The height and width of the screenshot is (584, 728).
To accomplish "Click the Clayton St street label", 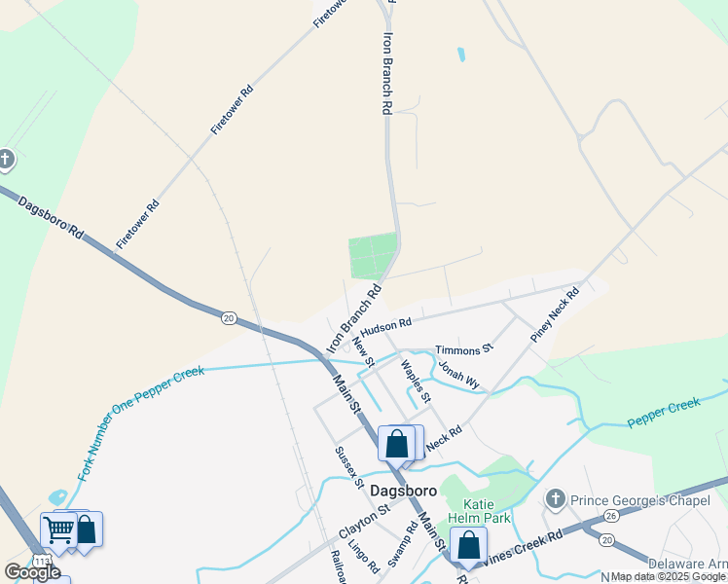I will [364, 522].
